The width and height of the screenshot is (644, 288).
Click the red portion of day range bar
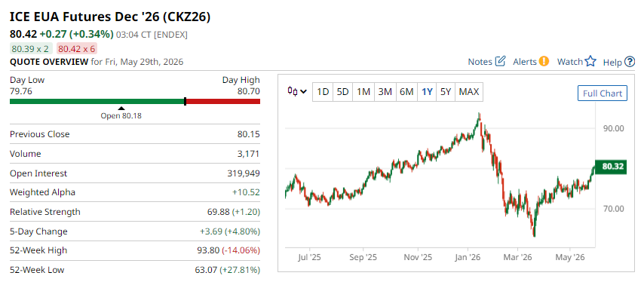tap(223, 102)
